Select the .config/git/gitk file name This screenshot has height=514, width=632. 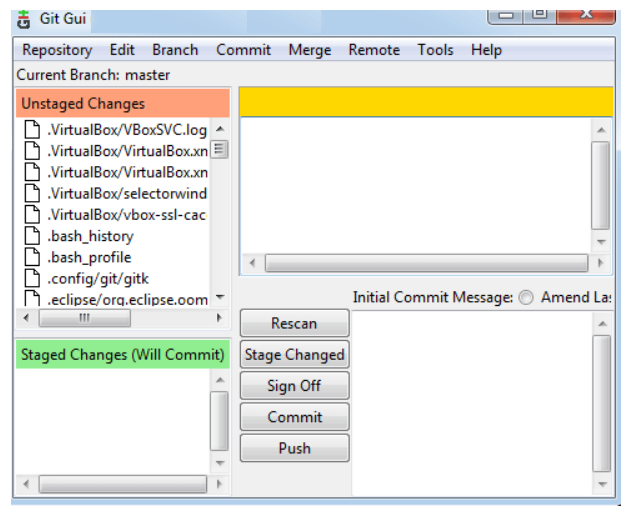click(98, 279)
